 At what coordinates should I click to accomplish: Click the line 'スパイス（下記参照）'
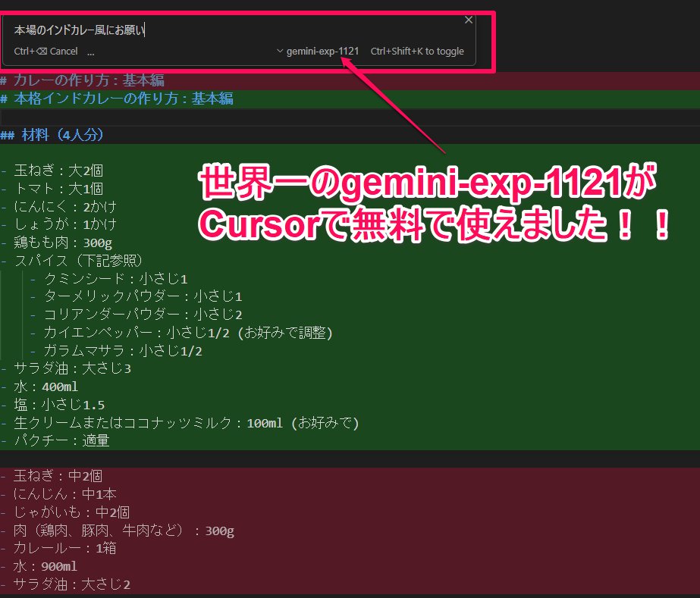click(x=79, y=260)
